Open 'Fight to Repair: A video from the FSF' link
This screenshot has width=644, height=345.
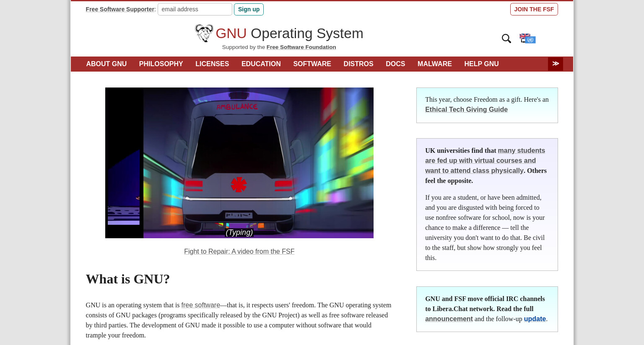(239, 252)
